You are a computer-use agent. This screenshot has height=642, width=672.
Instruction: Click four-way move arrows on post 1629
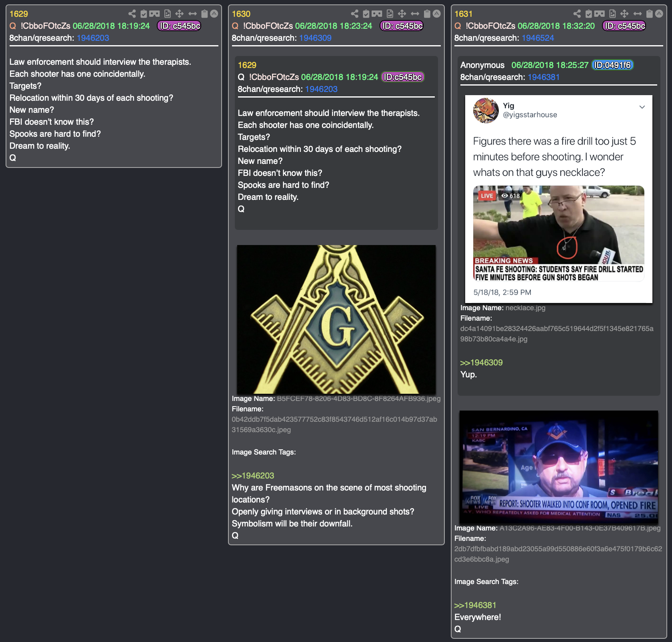[179, 14]
